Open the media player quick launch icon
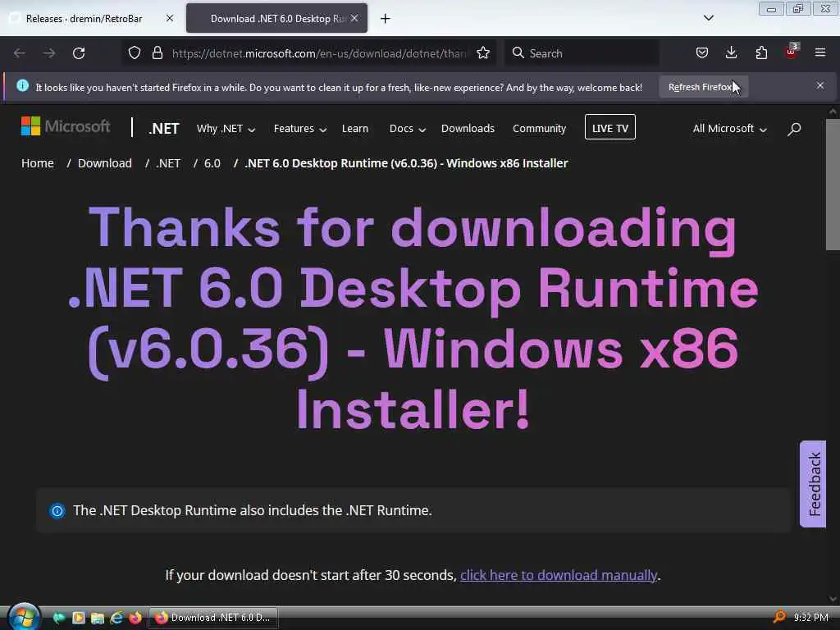Image resolution: width=840 pixels, height=630 pixels. 78,618
